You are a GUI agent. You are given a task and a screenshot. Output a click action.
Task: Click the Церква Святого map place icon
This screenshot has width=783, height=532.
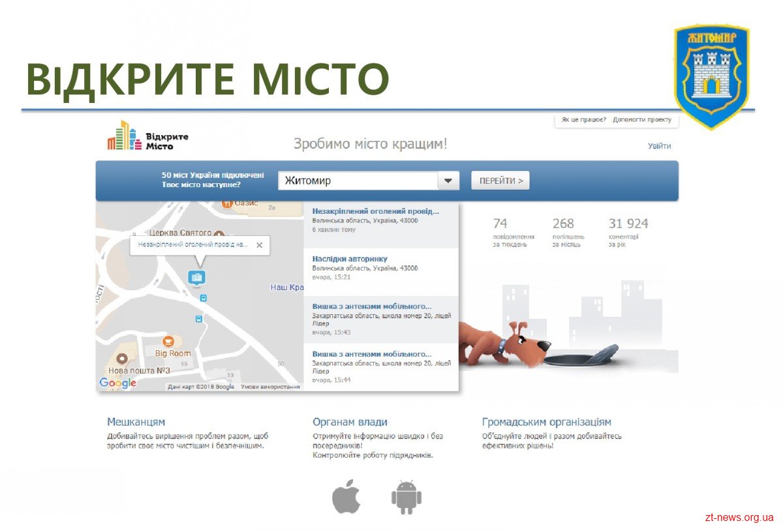click(219, 233)
